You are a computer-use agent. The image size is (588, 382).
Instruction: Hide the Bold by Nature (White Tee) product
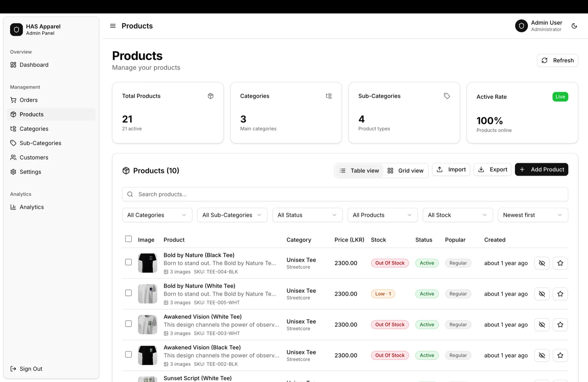click(x=542, y=294)
